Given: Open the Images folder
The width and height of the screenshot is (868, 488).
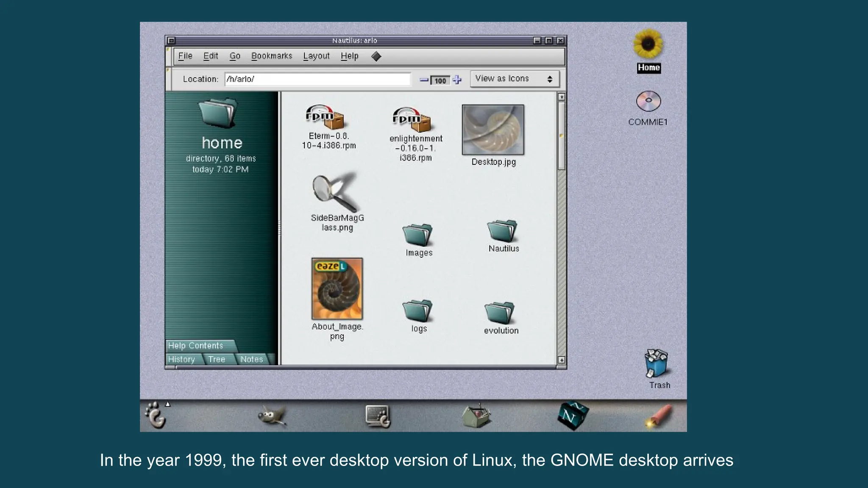Looking at the screenshot, I should (x=418, y=235).
